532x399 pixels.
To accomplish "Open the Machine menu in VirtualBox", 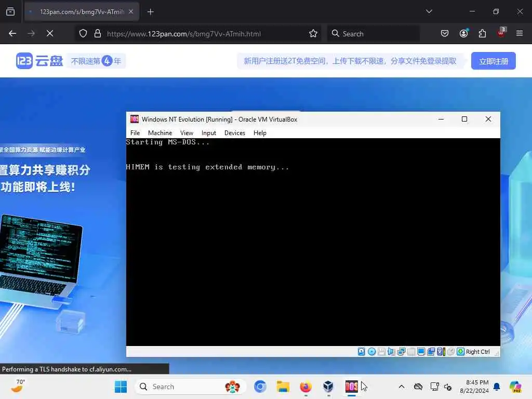I will point(160,133).
